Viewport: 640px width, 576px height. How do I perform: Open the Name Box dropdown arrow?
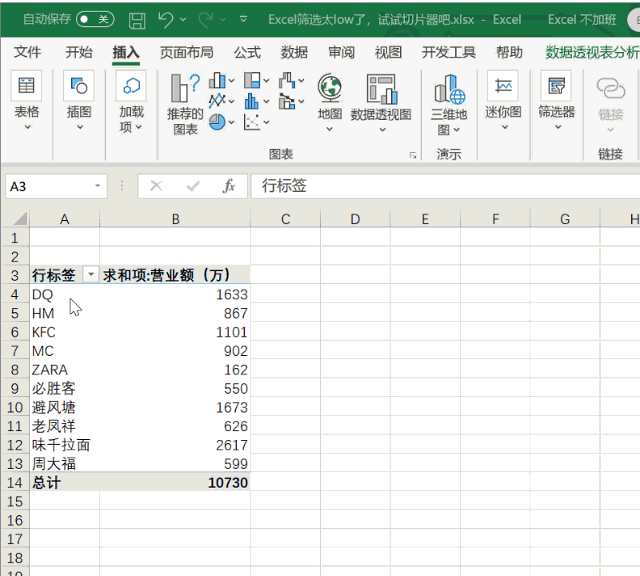click(x=98, y=186)
